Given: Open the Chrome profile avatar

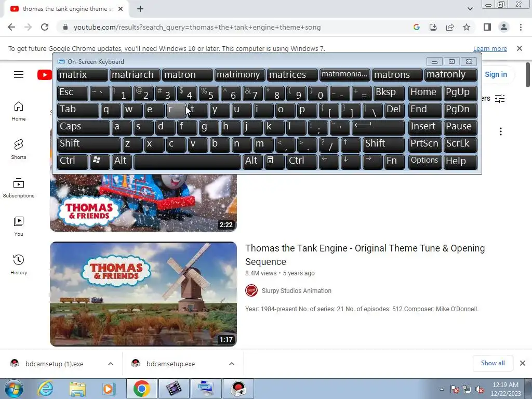Looking at the screenshot, I should click(x=504, y=27).
